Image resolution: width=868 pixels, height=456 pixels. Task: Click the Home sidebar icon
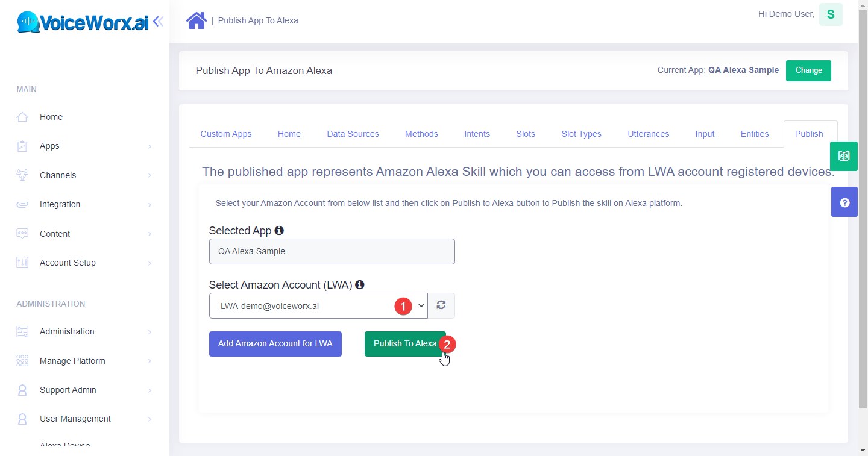[22, 117]
